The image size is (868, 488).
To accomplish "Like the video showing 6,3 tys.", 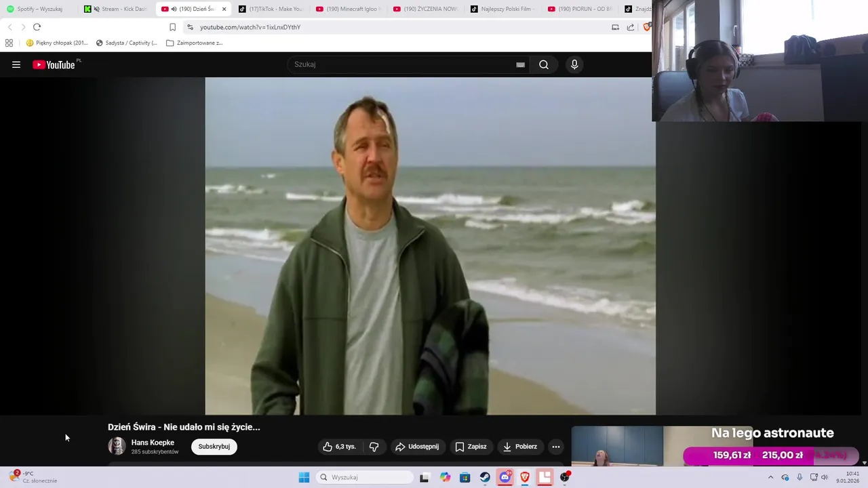I will click(x=340, y=447).
